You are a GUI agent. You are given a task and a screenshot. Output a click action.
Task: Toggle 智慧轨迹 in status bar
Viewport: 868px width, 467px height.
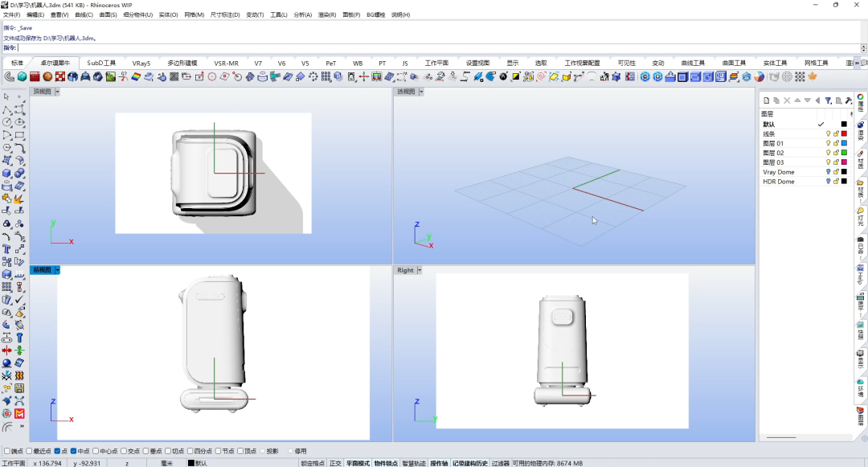click(x=414, y=463)
